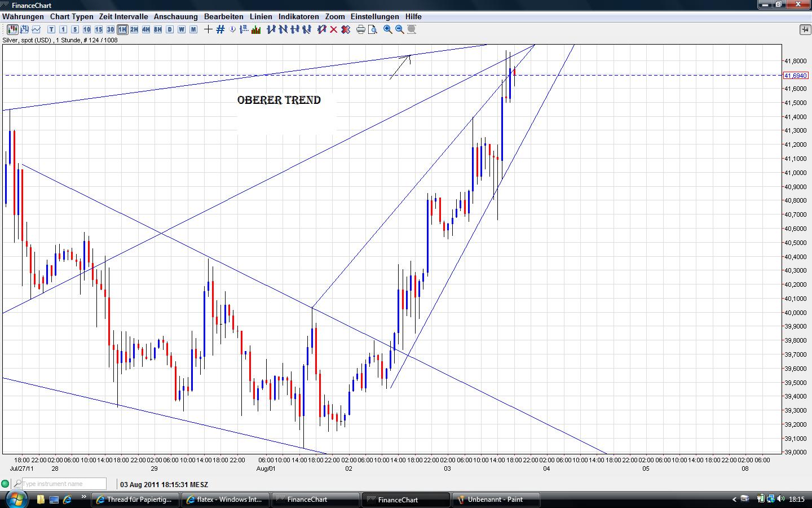Open the Einstellungen menu
This screenshot has height=508, width=812.
[375, 17]
